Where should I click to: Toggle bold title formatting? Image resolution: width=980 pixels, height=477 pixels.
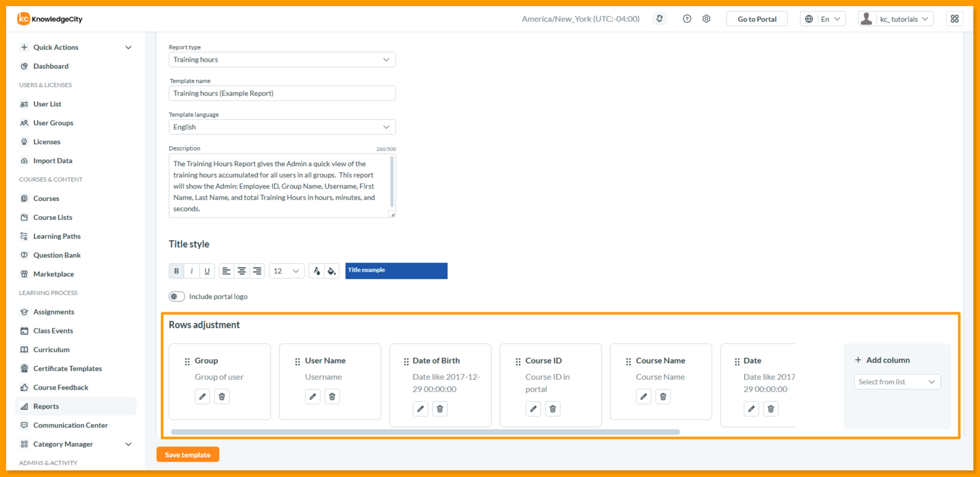pyautogui.click(x=176, y=271)
